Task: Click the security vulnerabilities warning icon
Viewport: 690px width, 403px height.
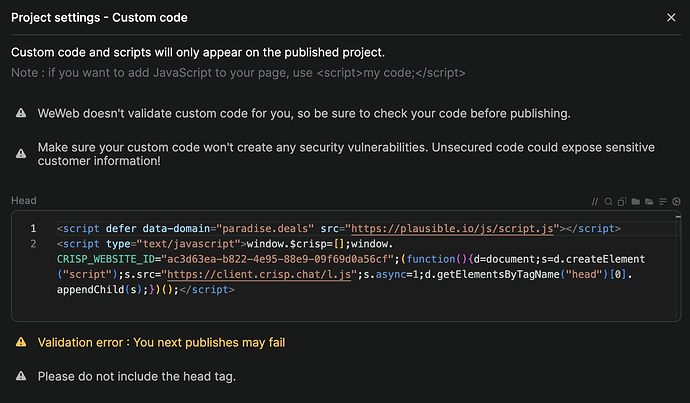Action: point(20,152)
